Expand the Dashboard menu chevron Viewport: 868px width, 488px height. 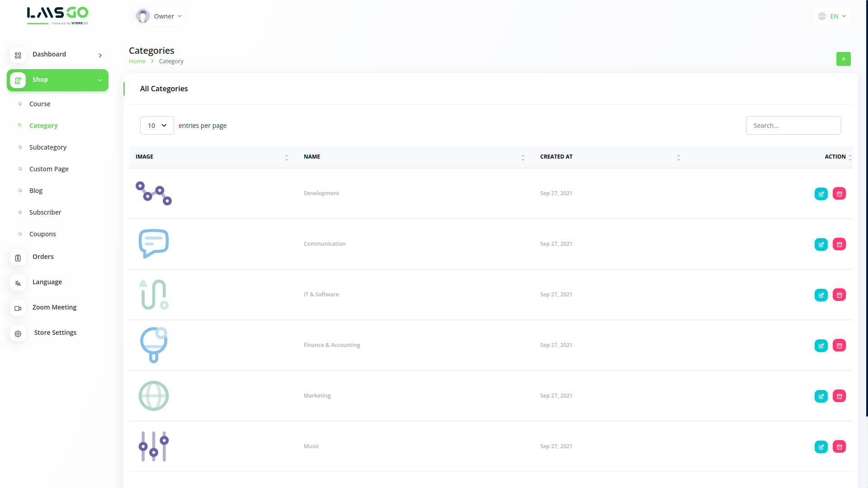click(x=100, y=56)
